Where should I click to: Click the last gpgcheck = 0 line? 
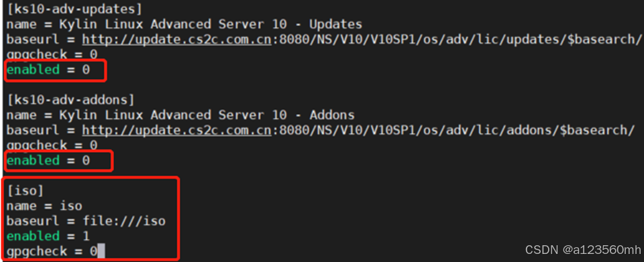tap(52, 251)
